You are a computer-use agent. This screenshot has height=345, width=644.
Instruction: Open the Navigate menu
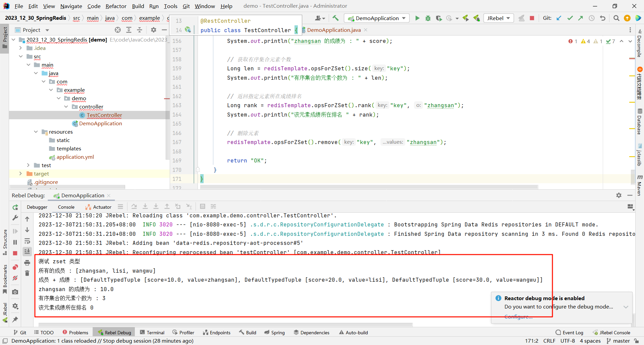(x=71, y=6)
